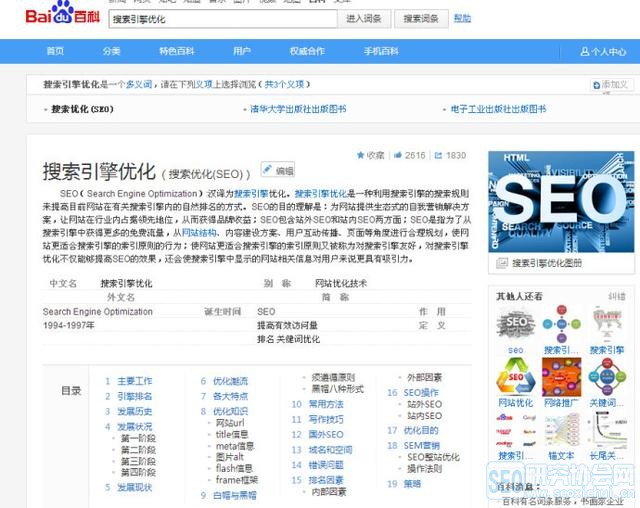Click the 收藏 star icon
640x508 pixels.
pos(360,156)
